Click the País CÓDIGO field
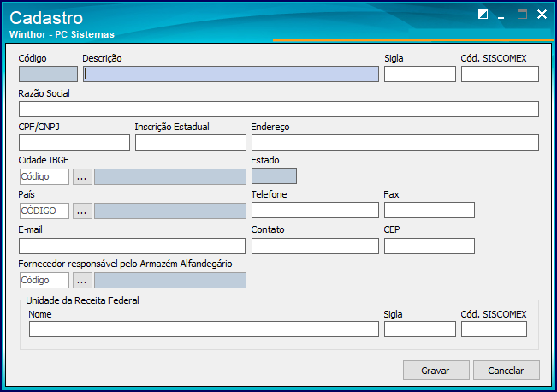The image size is (557, 392). pos(44,211)
